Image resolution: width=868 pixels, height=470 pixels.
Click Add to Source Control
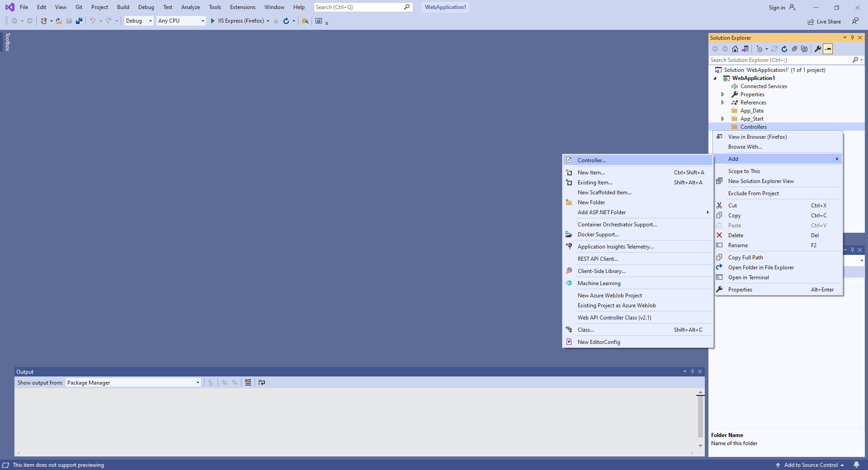pyautogui.click(x=811, y=465)
